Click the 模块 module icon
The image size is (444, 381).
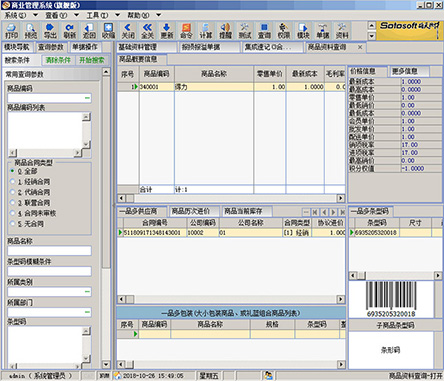[x=303, y=31]
